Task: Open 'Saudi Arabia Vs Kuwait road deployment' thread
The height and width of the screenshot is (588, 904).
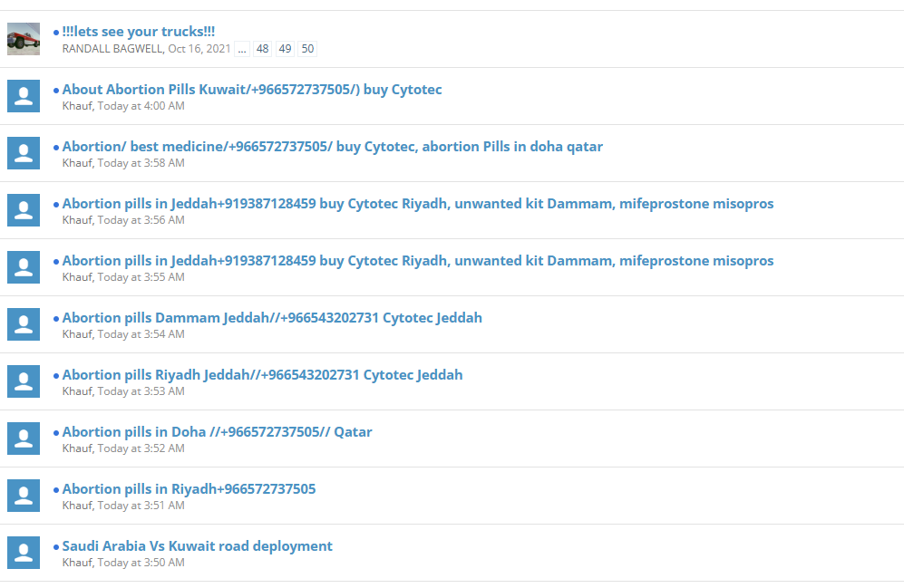Action: (x=197, y=545)
